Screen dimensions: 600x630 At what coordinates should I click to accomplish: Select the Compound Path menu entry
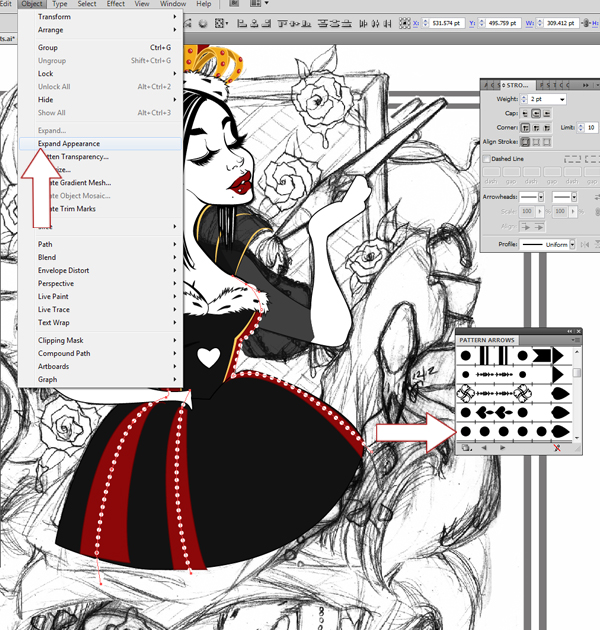click(100, 354)
